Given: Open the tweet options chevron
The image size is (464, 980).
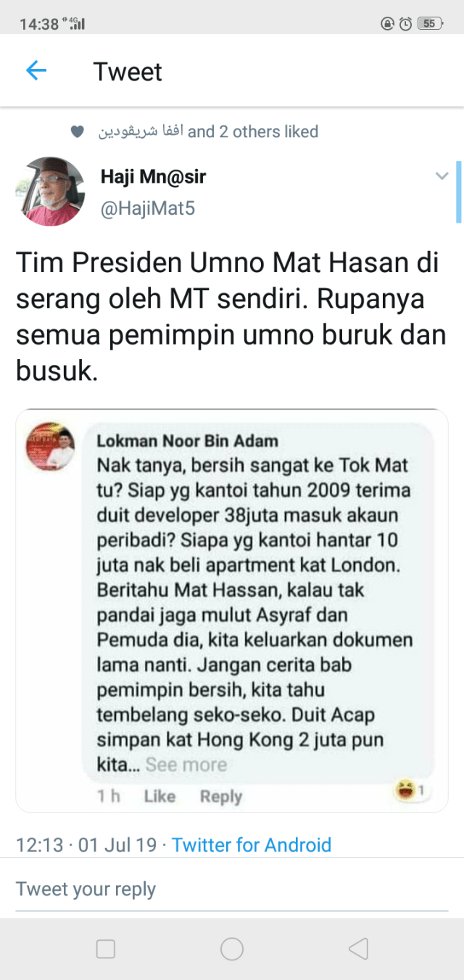Looking at the screenshot, I should pyautogui.click(x=442, y=176).
